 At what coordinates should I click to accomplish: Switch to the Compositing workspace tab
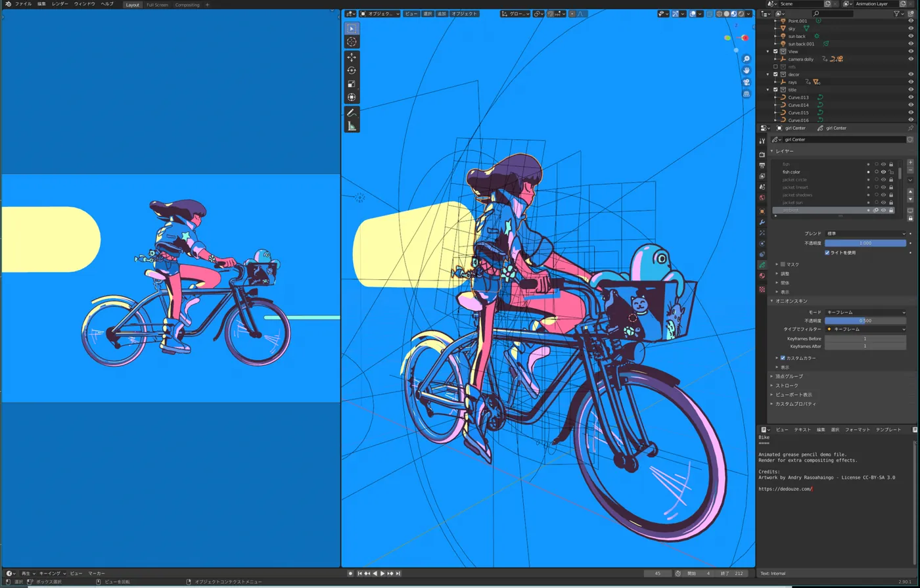click(187, 5)
